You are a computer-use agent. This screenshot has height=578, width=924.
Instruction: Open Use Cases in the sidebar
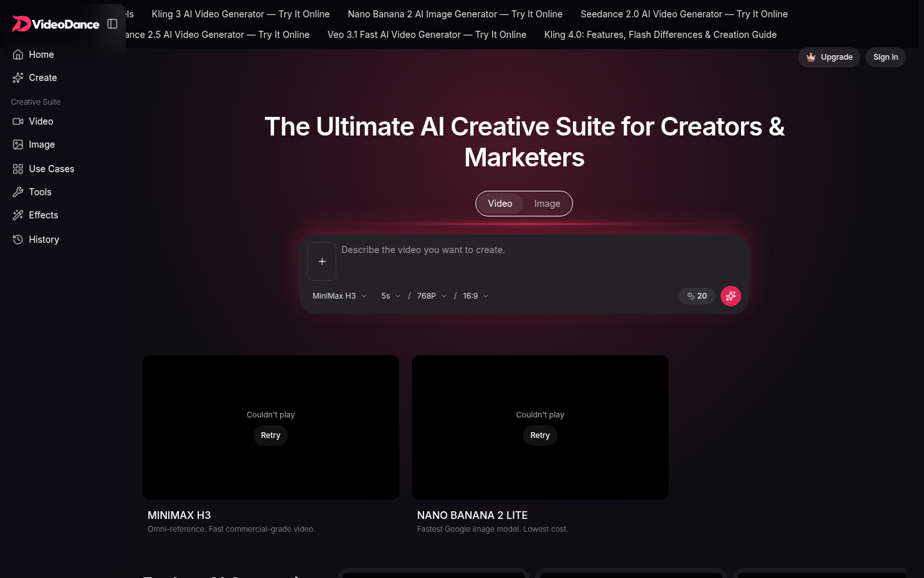coord(63,169)
